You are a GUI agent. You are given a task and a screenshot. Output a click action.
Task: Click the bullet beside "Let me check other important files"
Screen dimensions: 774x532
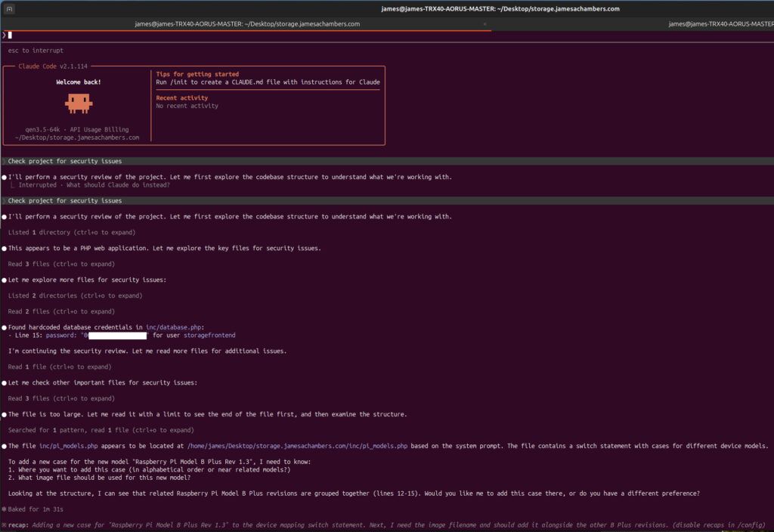5,382
